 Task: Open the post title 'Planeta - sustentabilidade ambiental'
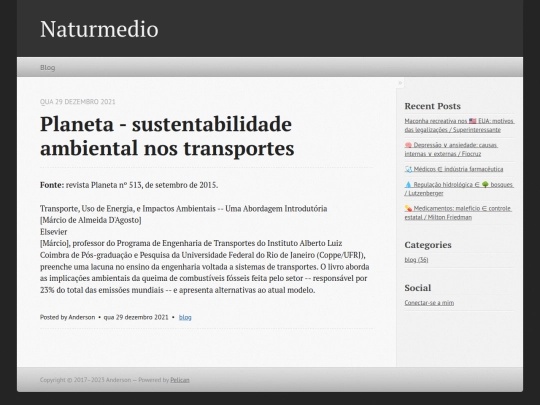(x=167, y=136)
